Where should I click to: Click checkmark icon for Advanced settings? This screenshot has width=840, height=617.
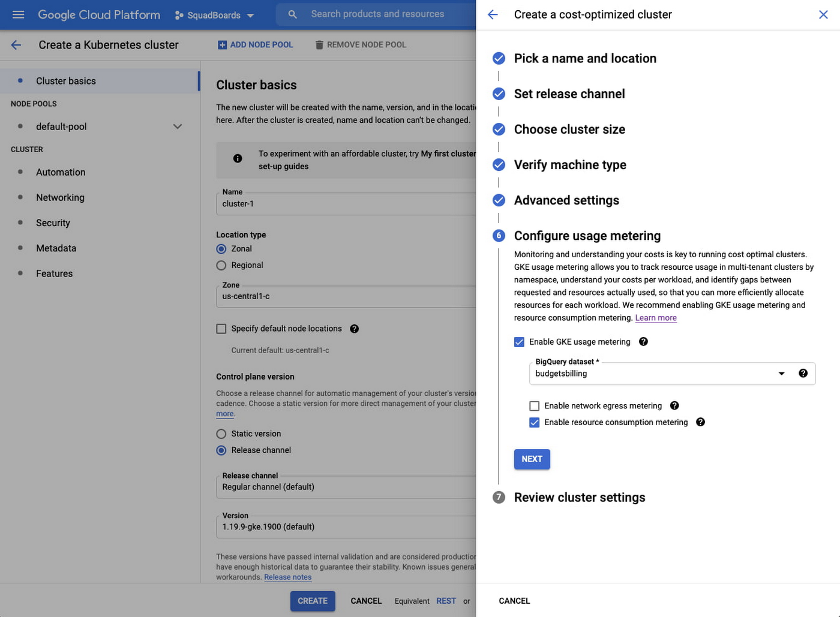[499, 200]
